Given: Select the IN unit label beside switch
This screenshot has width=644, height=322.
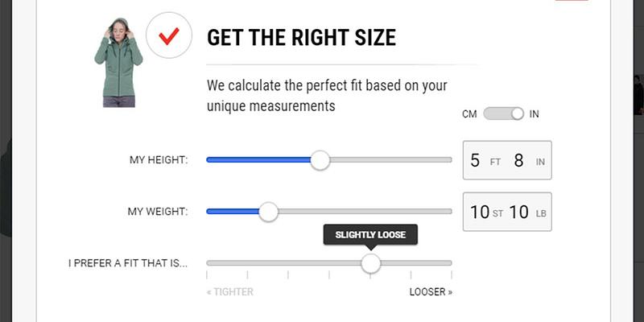Looking at the screenshot, I should click(x=534, y=114).
